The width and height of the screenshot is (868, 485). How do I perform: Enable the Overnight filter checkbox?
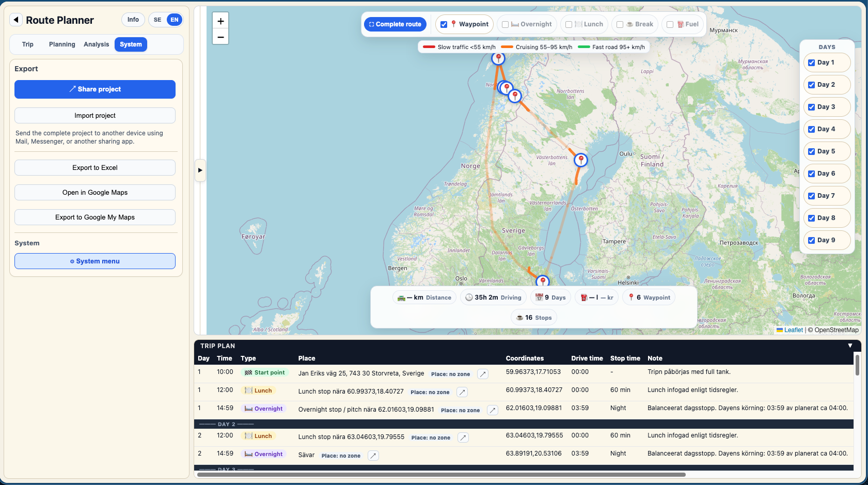(x=506, y=24)
